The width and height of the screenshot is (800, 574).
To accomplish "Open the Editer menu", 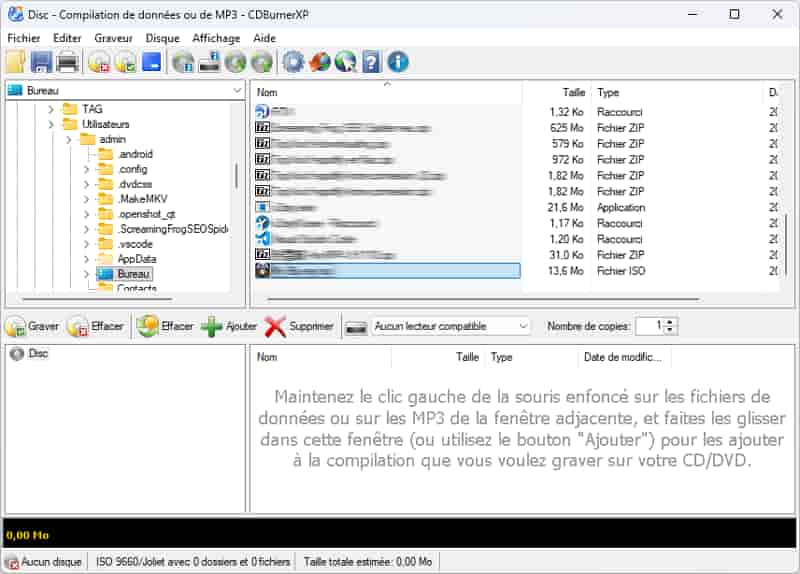I will [x=67, y=38].
